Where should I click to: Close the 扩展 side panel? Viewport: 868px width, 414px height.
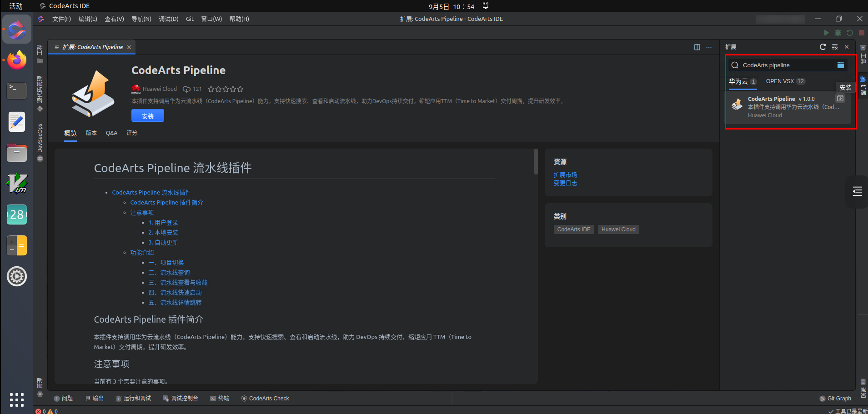(847, 47)
